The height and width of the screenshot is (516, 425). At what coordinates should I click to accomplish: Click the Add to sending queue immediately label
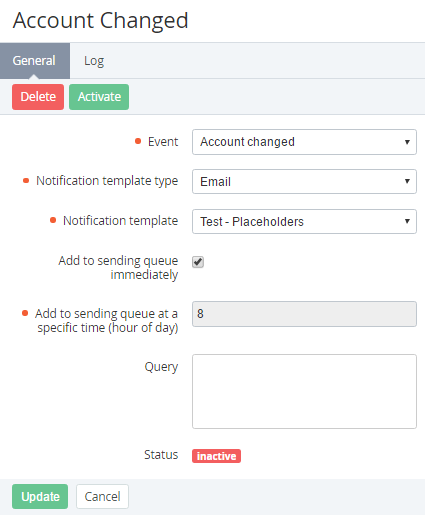coord(118,267)
